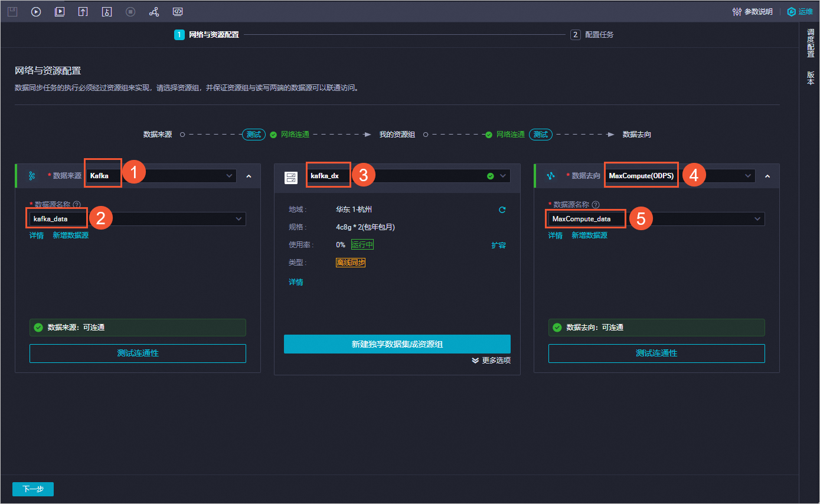This screenshot has width=820, height=504.
Task: Open 运维 operations center link
Action: tap(800, 11)
